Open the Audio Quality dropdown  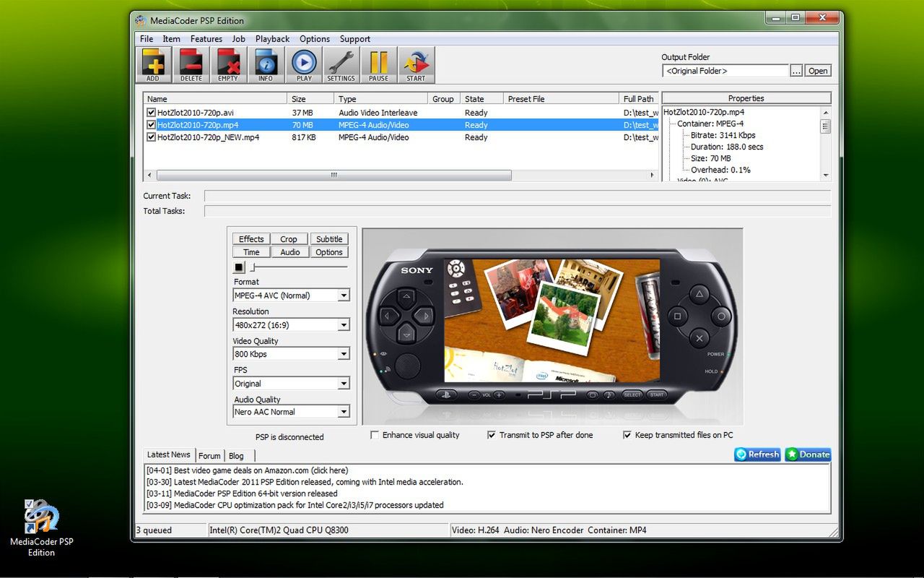344,412
